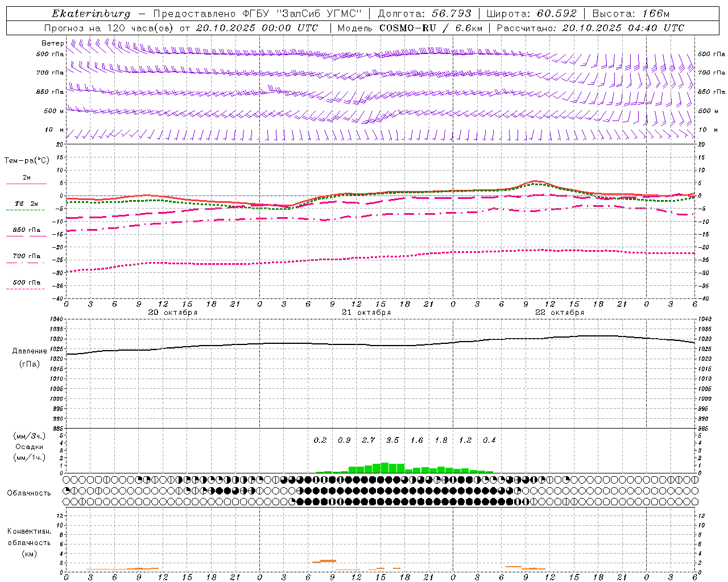Screen dimensions: 728x582
Task: Select the 0.9 precipitation total
Action: (344, 440)
